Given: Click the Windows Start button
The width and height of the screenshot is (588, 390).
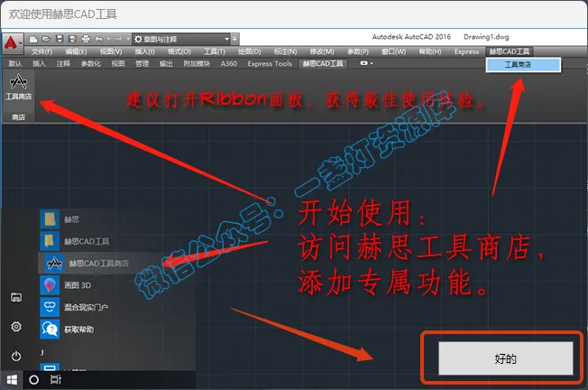Looking at the screenshot, I should click(12, 380).
